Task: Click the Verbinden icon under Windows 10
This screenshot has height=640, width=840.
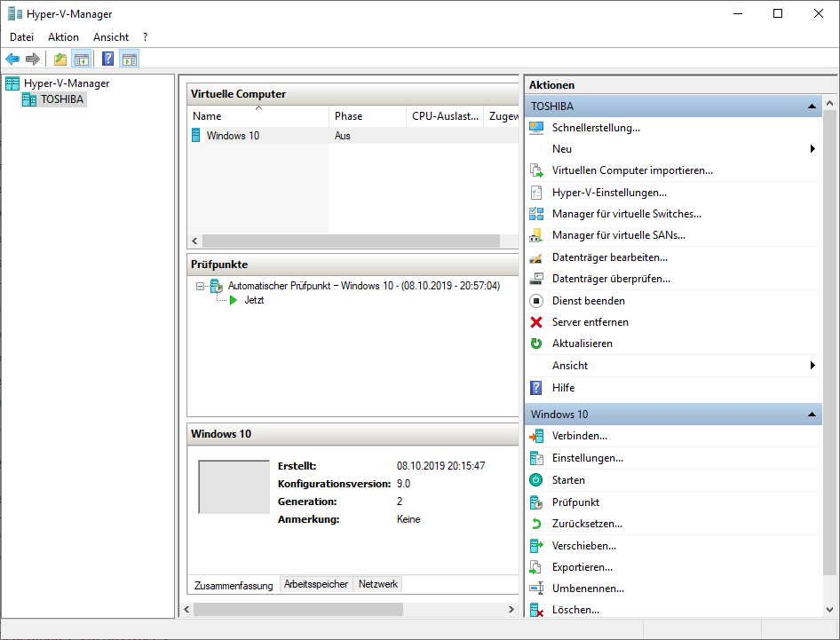Action: [x=535, y=437]
